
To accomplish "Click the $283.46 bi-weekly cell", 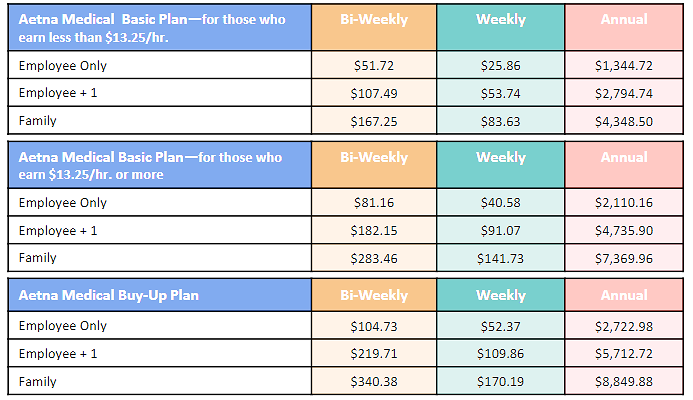I will coord(374,259).
